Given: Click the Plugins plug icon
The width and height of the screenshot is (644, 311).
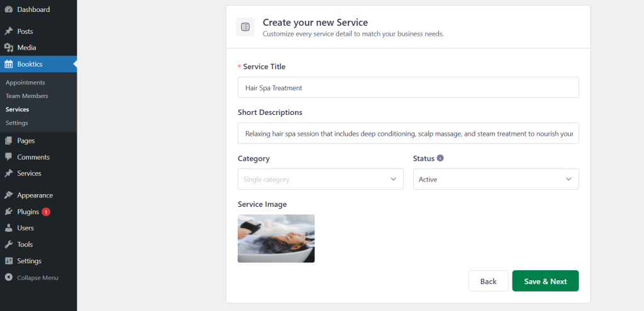Looking at the screenshot, I should (x=9, y=212).
